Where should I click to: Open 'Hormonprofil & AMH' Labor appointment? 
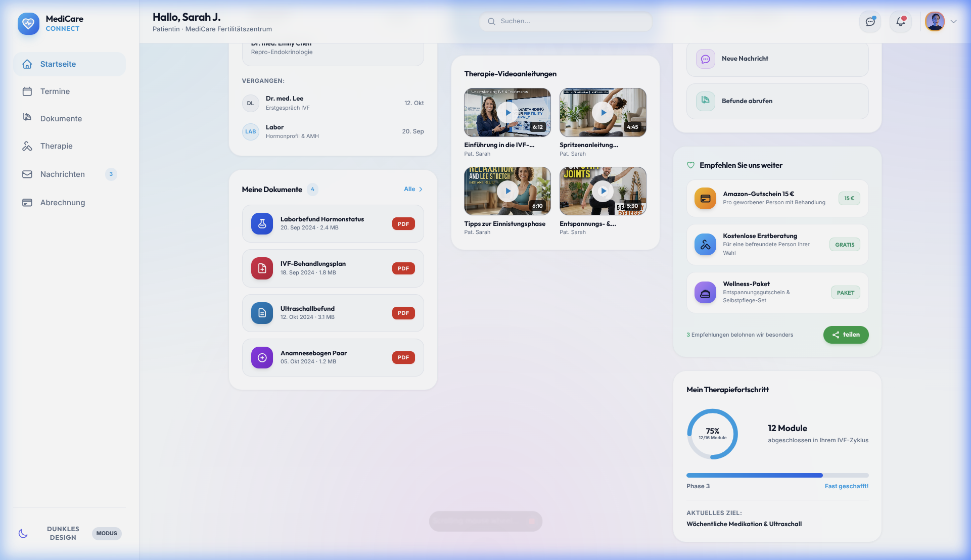pyautogui.click(x=333, y=131)
